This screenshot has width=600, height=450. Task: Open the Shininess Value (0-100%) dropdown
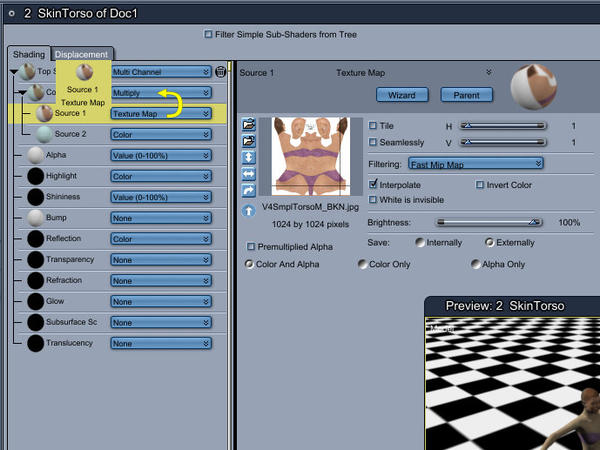pos(161,197)
